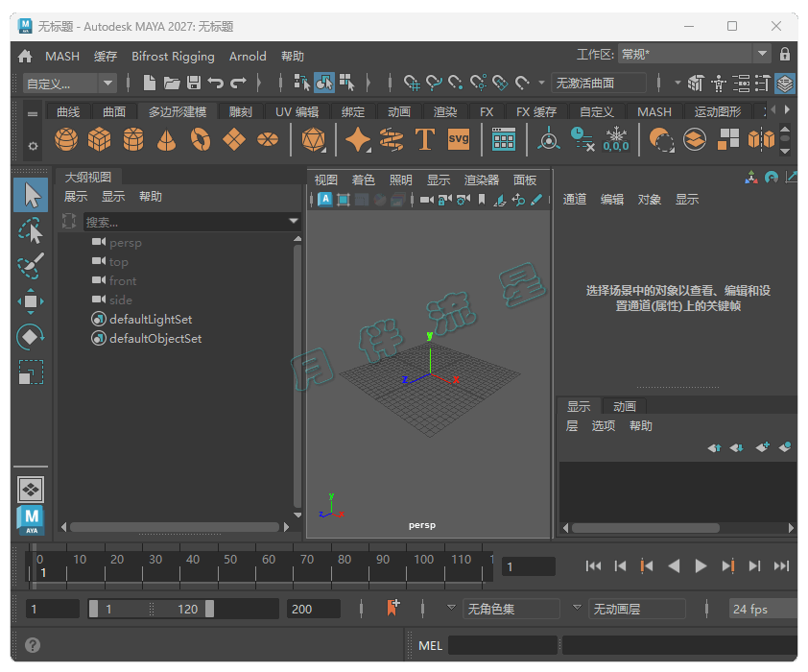This screenshot has width=808, height=672.
Task: Toggle the workspace lock icon
Action: coord(785,55)
